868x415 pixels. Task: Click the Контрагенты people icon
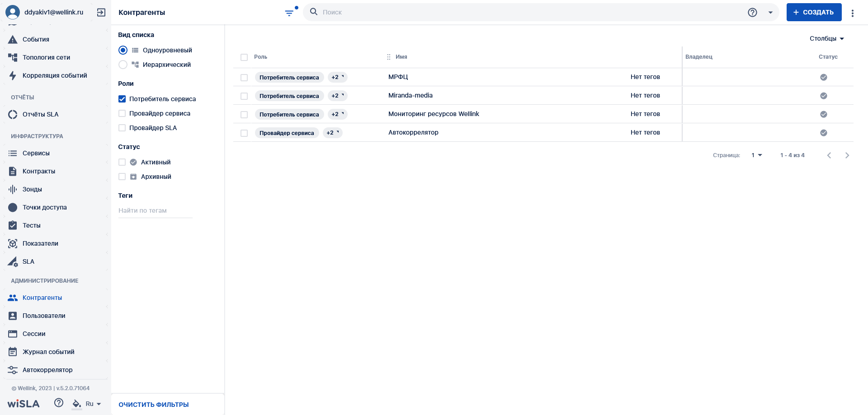point(13,298)
